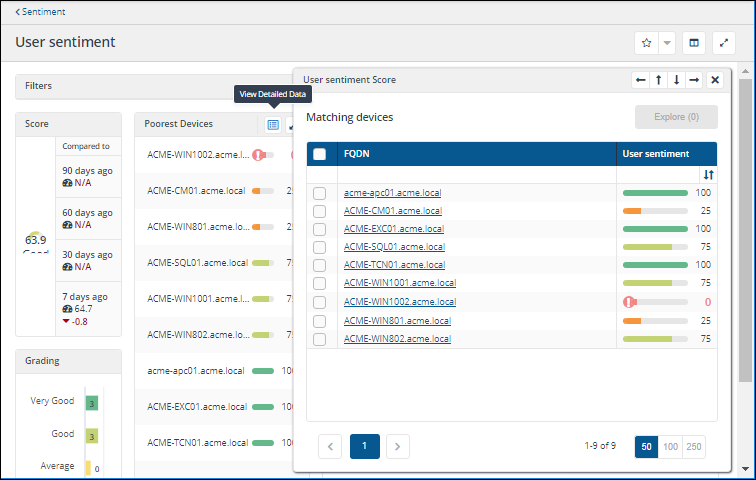Open the ACME-WIN1002.acme.local link
This screenshot has height=480, width=756.
click(x=399, y=302)
